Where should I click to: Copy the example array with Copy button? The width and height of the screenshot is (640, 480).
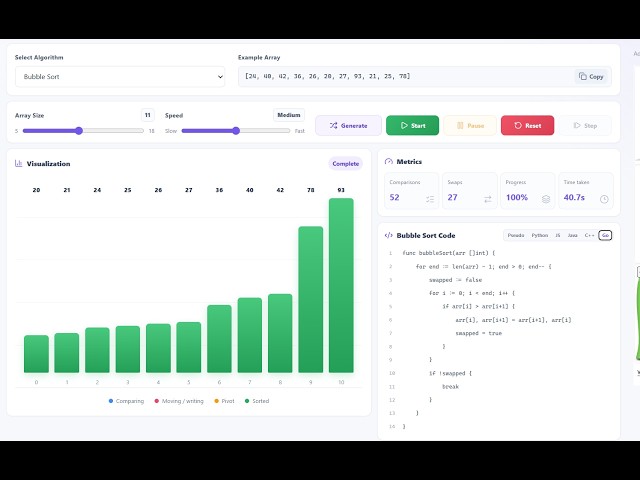click(591, 76)
